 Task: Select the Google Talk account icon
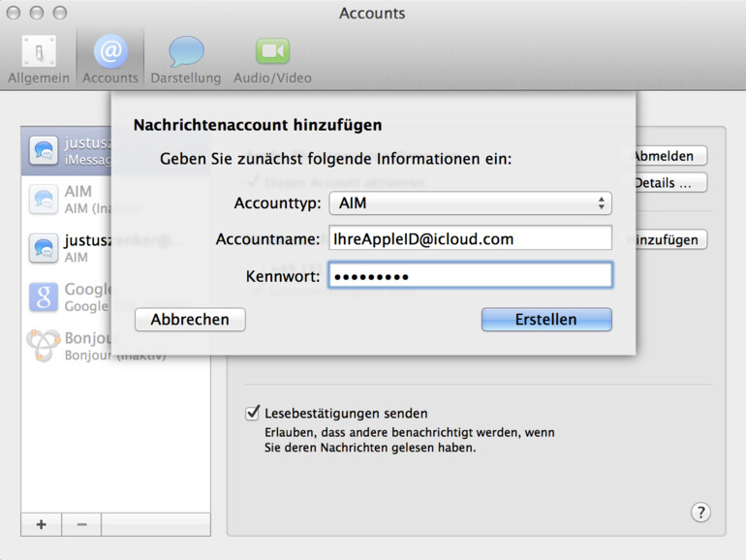[x=44, y=296]
